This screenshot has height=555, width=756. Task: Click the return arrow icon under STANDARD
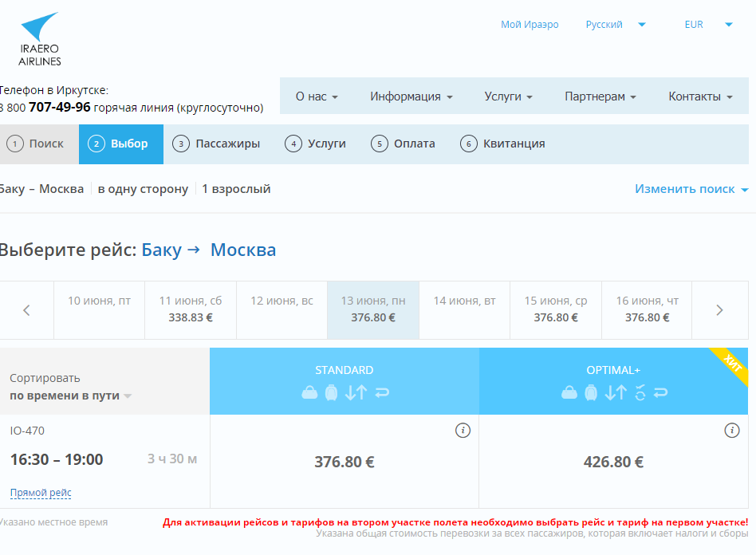[382, 392]
